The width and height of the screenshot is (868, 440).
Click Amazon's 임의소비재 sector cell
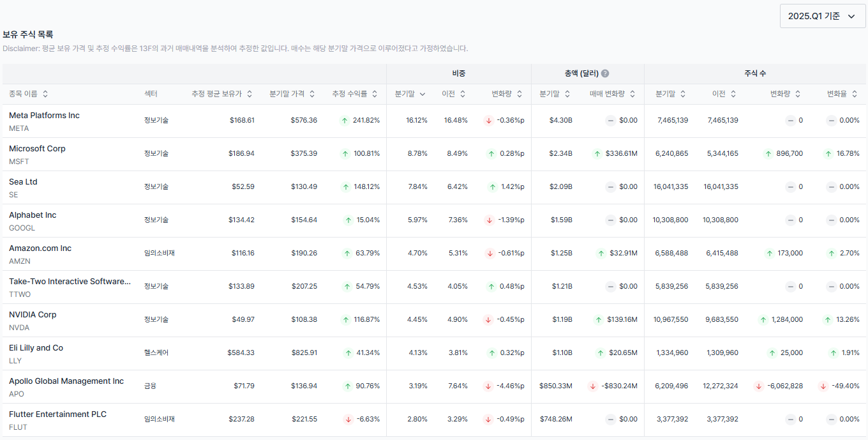click(x=160, y=253)
